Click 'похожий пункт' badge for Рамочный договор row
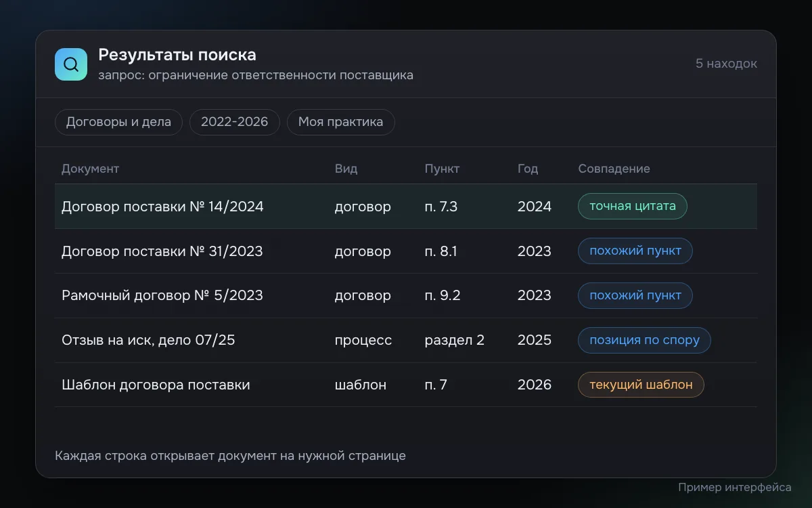Screen dimensions: 812x508 click(x=635, y=295)
